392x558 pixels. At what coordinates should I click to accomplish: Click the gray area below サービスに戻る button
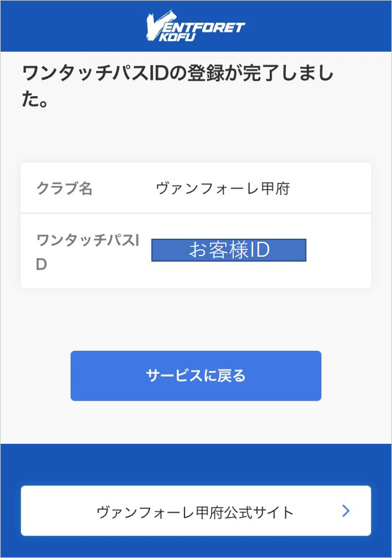(x=196, y=422)
